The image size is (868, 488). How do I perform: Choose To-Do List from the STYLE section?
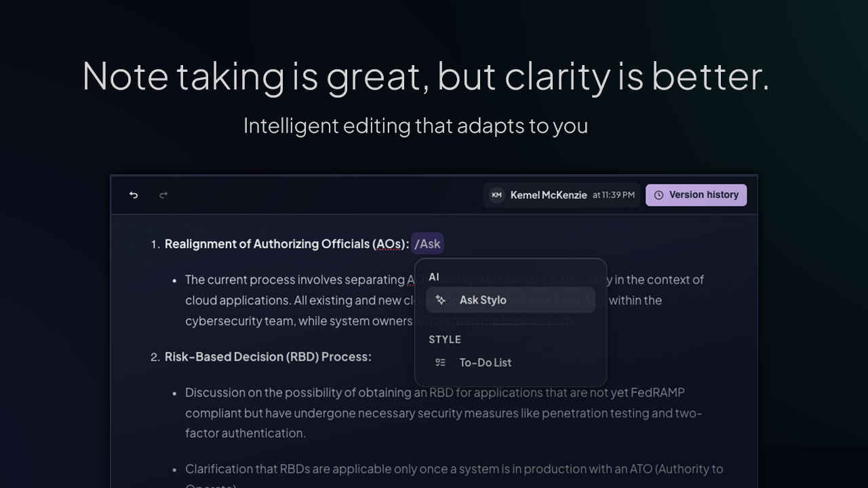tap(486, 363)
